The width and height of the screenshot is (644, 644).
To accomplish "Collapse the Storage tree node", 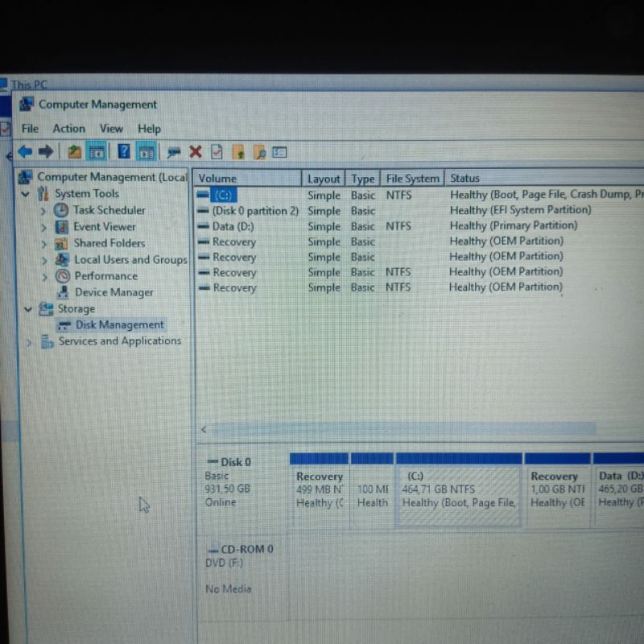I will [28, 308].
